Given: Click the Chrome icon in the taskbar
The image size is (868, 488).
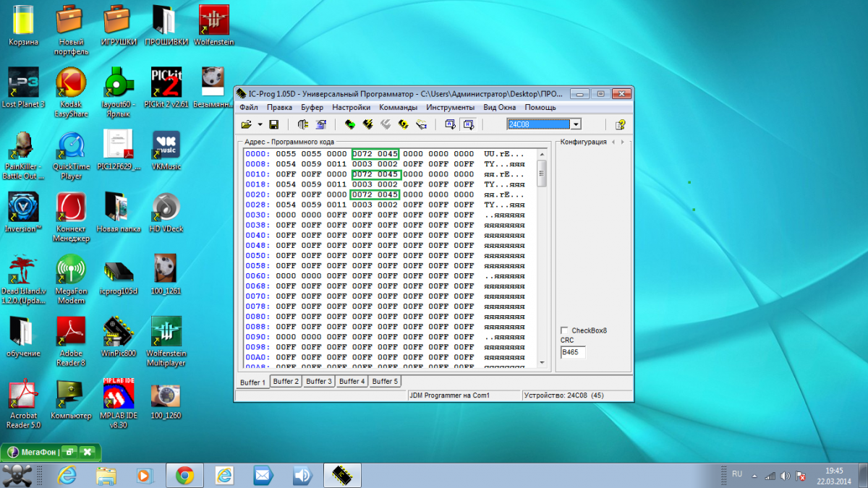Looking at the screenshot, I should click(x=184, y=475).
